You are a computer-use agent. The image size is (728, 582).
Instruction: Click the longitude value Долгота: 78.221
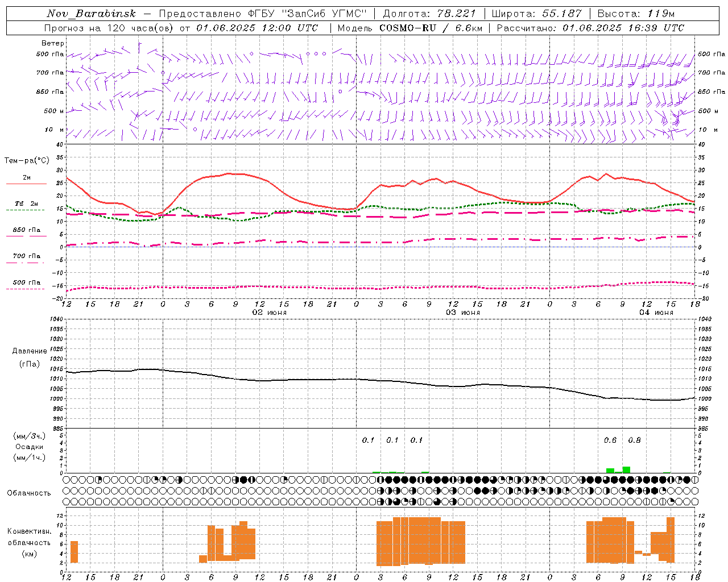pyautogui.click(x=429, y=14)
